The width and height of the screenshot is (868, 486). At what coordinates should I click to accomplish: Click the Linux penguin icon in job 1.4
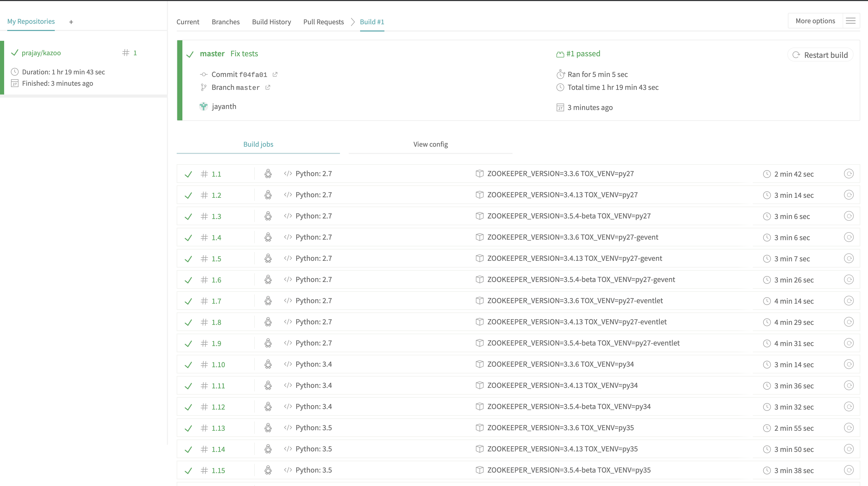[x=268, y=237]
